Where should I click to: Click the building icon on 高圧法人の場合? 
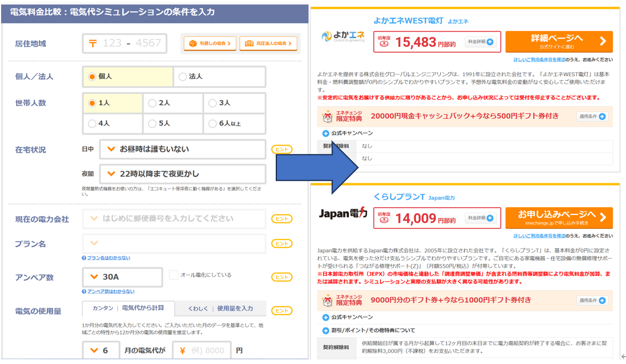coord(249,43)
